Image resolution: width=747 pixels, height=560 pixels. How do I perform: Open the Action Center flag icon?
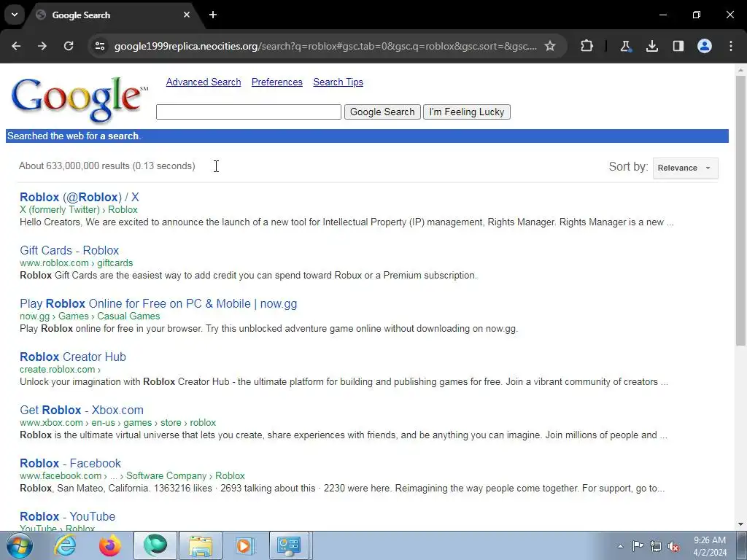(638, 546)
